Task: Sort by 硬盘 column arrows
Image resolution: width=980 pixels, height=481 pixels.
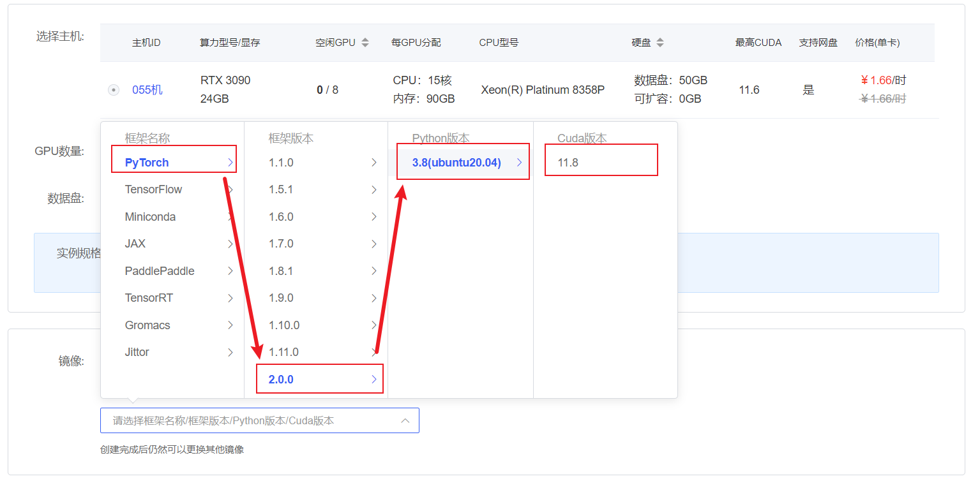Action: point(660,43)
